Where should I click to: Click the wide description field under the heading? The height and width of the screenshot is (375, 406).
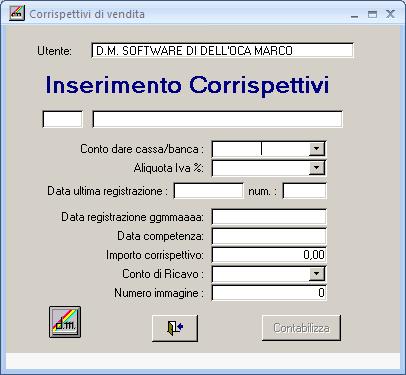(217, 119)
